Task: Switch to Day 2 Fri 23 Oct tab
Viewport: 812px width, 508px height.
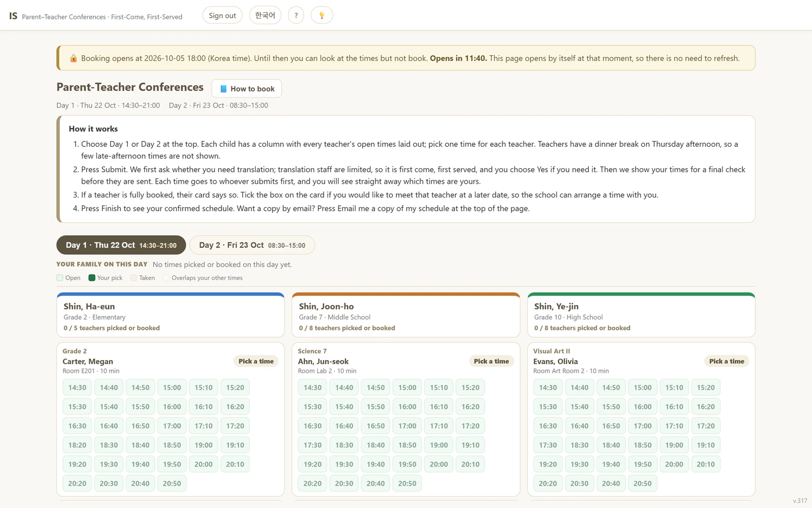Action: click(x=252, y=245)
